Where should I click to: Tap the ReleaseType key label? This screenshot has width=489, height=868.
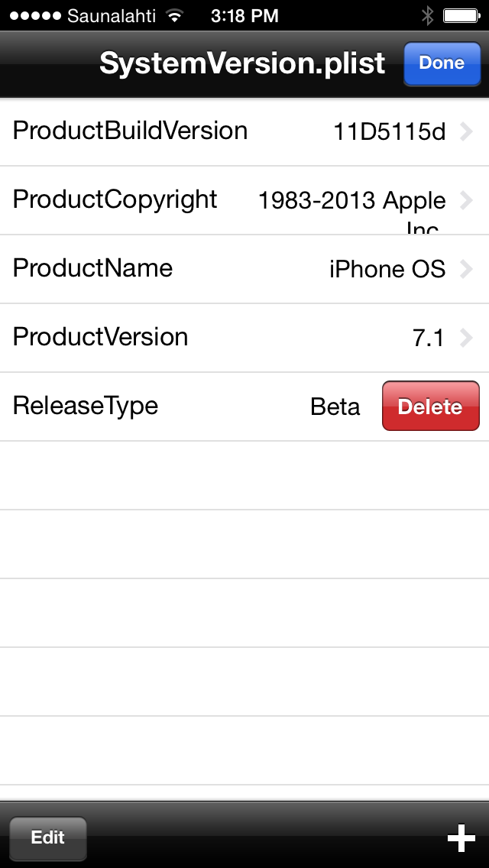tap(86, 406)
